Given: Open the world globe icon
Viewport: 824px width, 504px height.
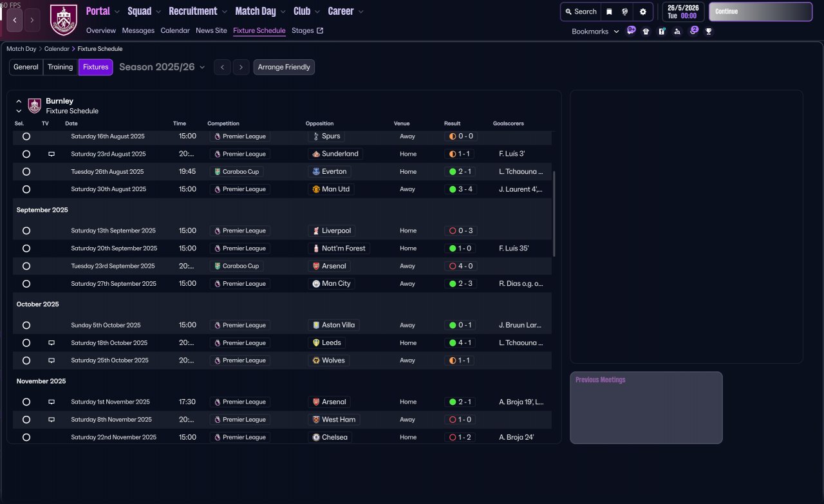Looking at the screenshot, I should click(625, 12).
